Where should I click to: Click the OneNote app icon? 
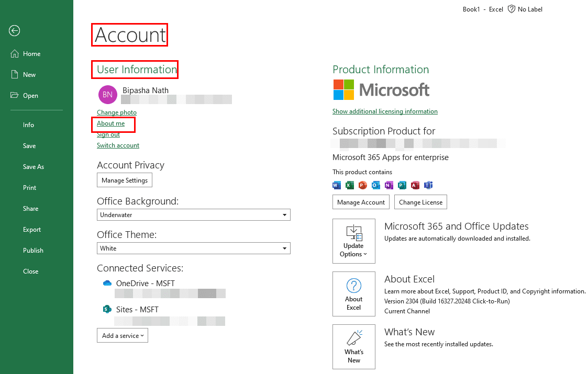389,185
